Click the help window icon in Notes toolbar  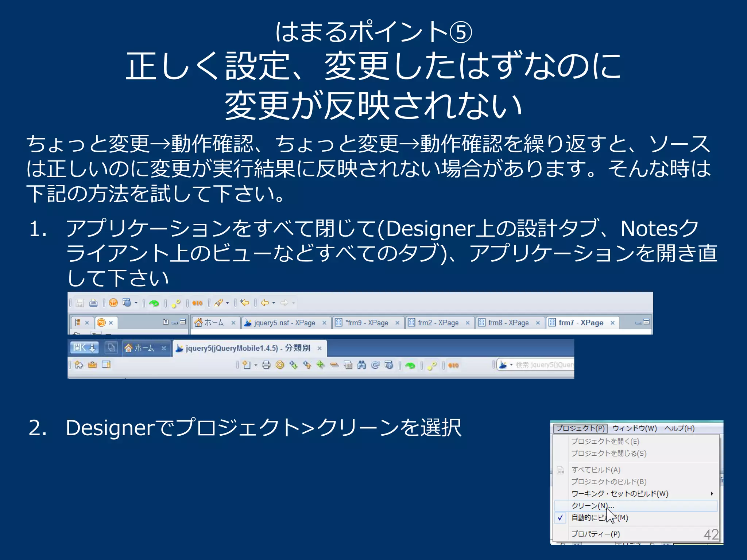[389, 365]
